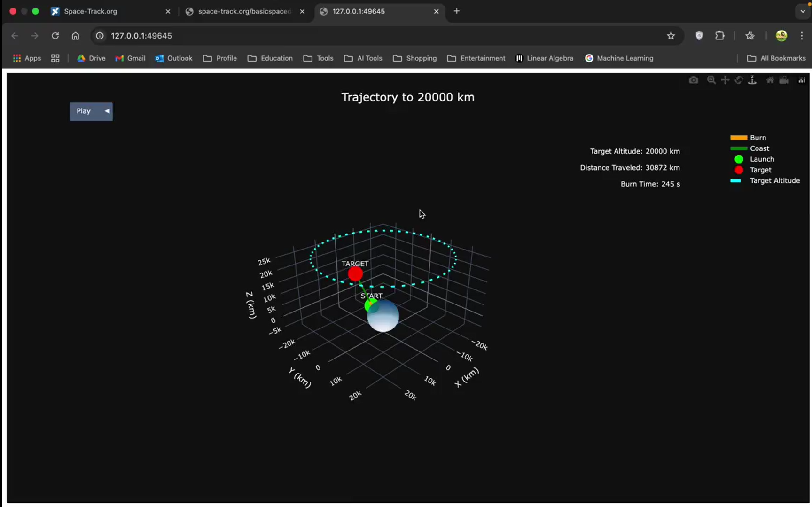Open the Chrome three-dot menu
This screenshot has height=507, width=812.
tap(802, 36)
